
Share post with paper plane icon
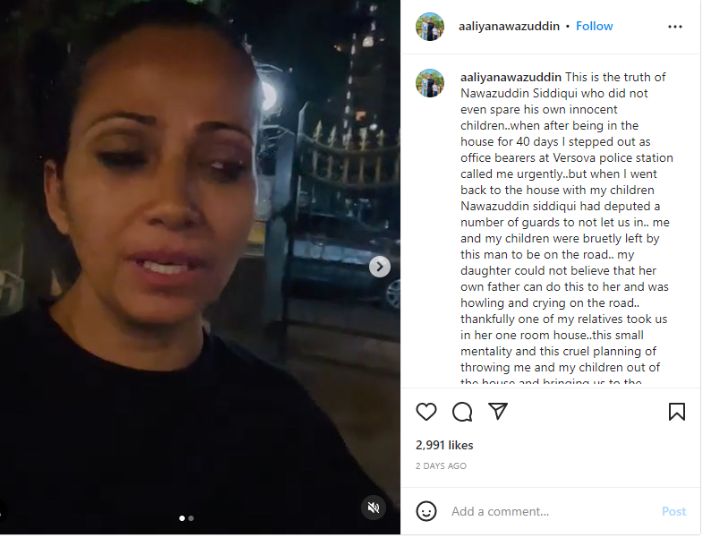pos(498,411)
